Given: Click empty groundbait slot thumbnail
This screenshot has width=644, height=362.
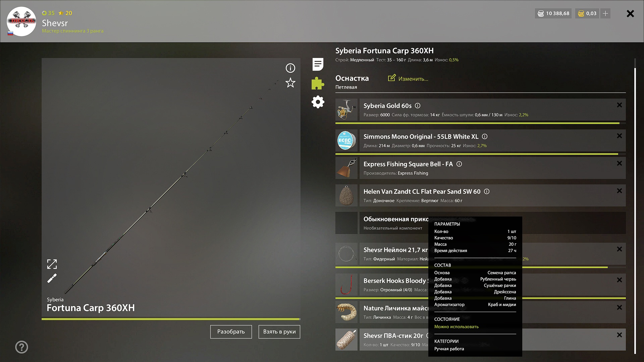Looking at the screenshot, I should 346,223.
